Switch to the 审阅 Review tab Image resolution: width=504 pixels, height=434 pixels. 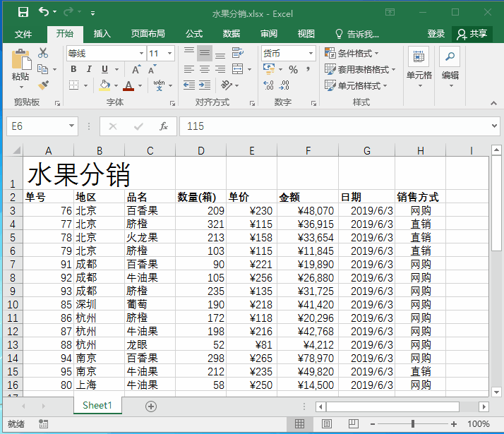pos(269,34)
